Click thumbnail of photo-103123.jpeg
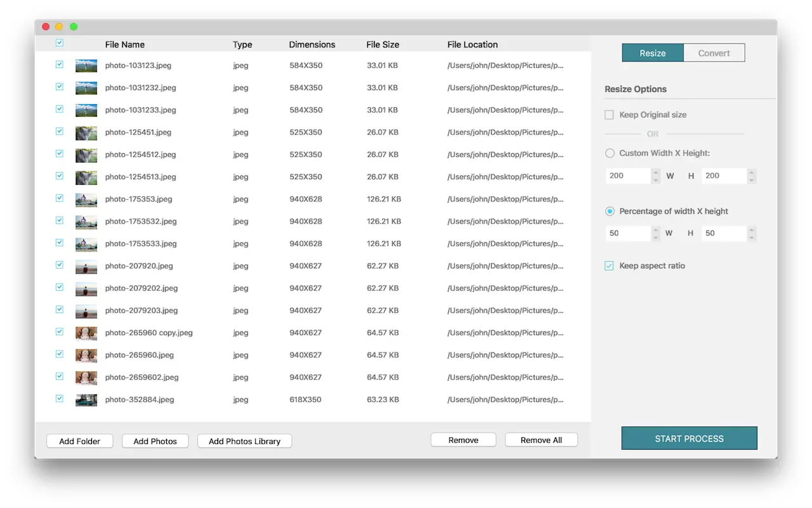Viewport: 812px width, 508px height. 86,65
